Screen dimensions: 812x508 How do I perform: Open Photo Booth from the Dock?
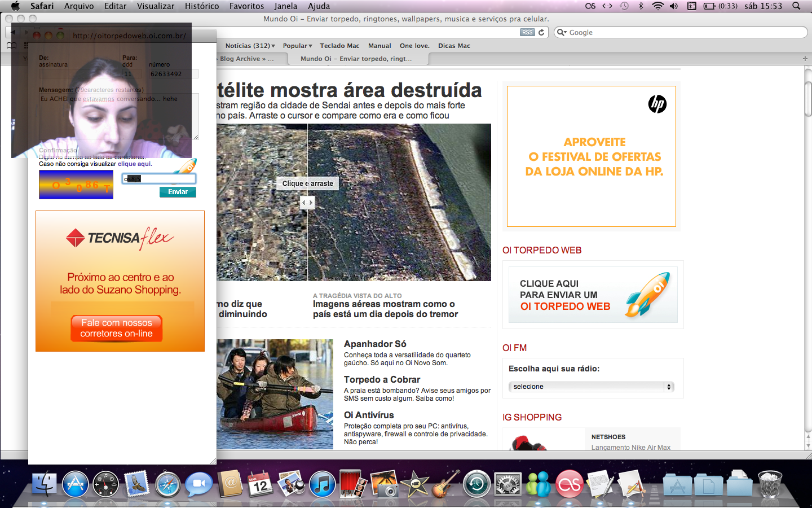[x=353, y=484]
